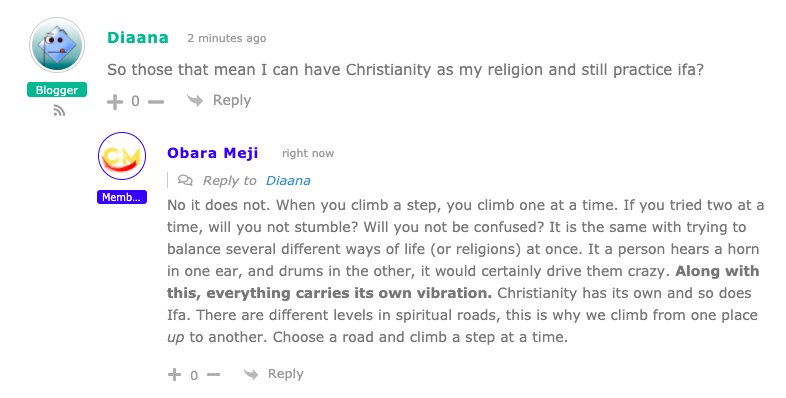
Task: Reply to Obara Meji's comment
Action: (x=286, y=374)
